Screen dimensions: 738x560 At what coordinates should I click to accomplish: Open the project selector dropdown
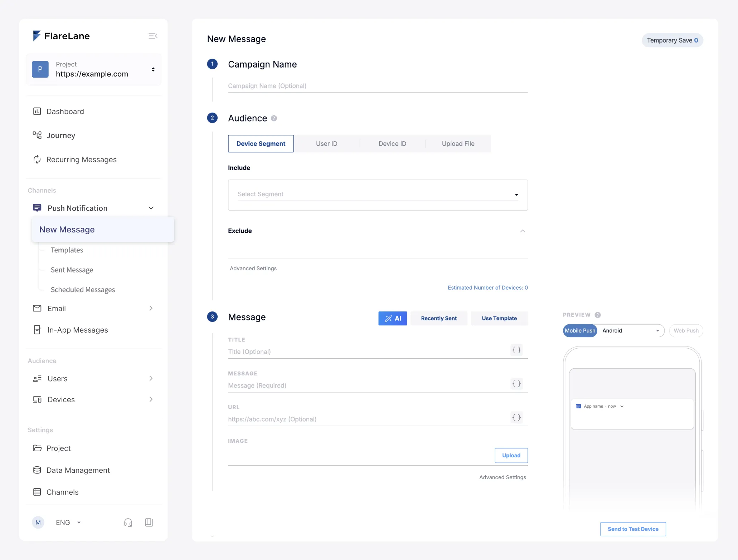pos(93,69)
